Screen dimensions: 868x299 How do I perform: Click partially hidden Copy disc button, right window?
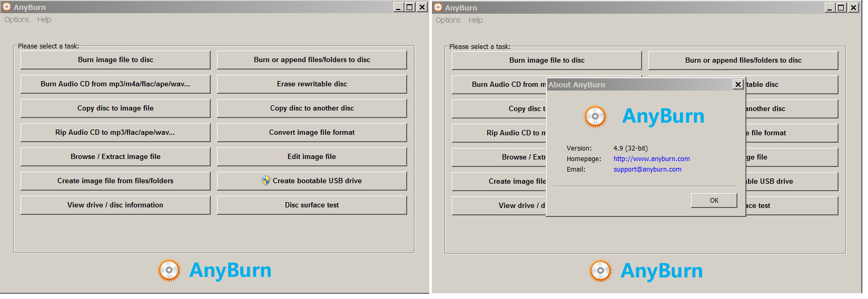499,108
